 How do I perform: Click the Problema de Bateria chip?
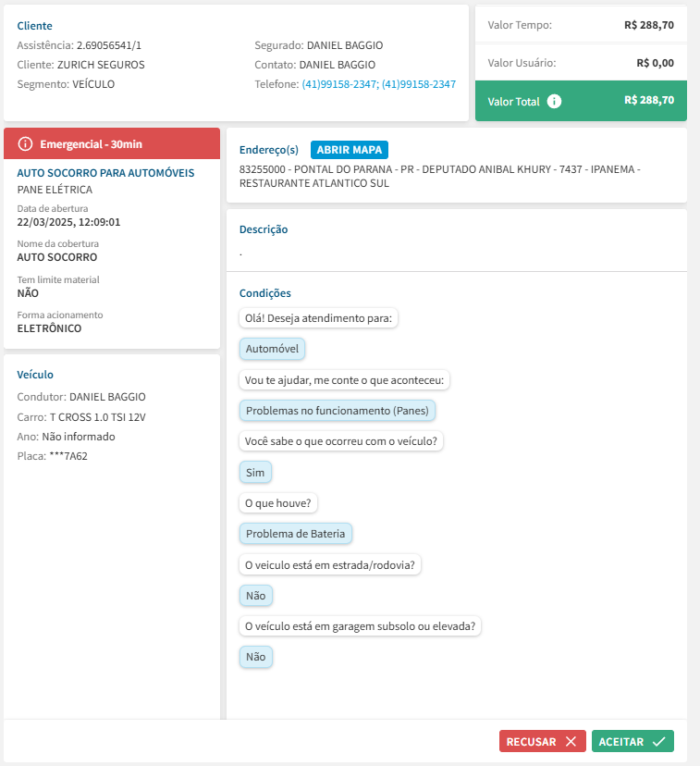297,534
